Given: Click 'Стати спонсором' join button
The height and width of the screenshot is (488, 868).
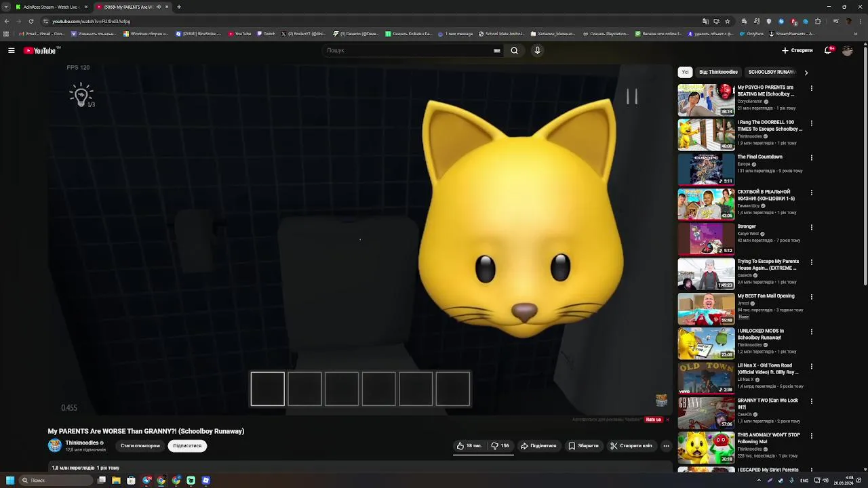Looking at the screenshot, I should point(140,446).
